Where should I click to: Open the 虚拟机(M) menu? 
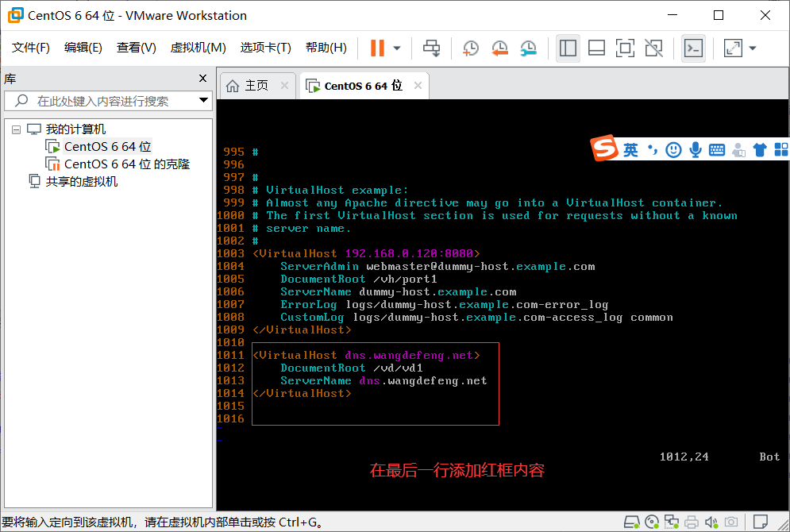click(198, 48)
